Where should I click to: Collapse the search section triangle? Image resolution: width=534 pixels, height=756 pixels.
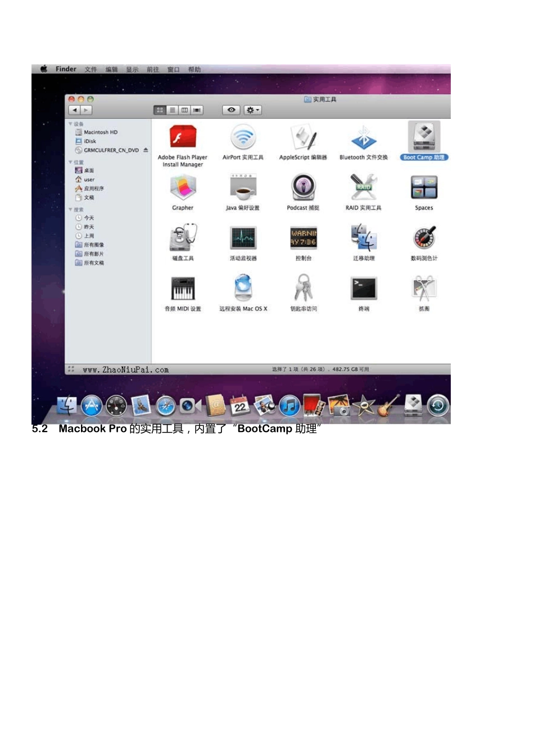70,209
